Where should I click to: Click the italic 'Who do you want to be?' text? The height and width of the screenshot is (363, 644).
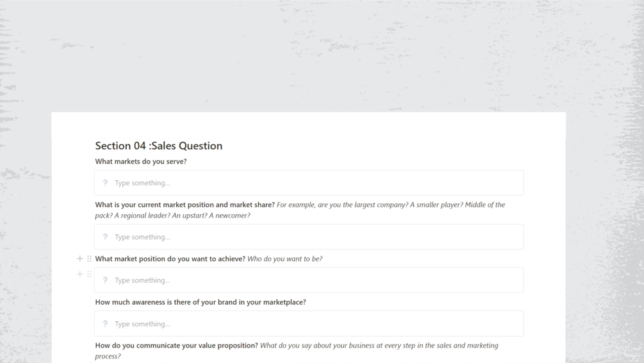285,258
